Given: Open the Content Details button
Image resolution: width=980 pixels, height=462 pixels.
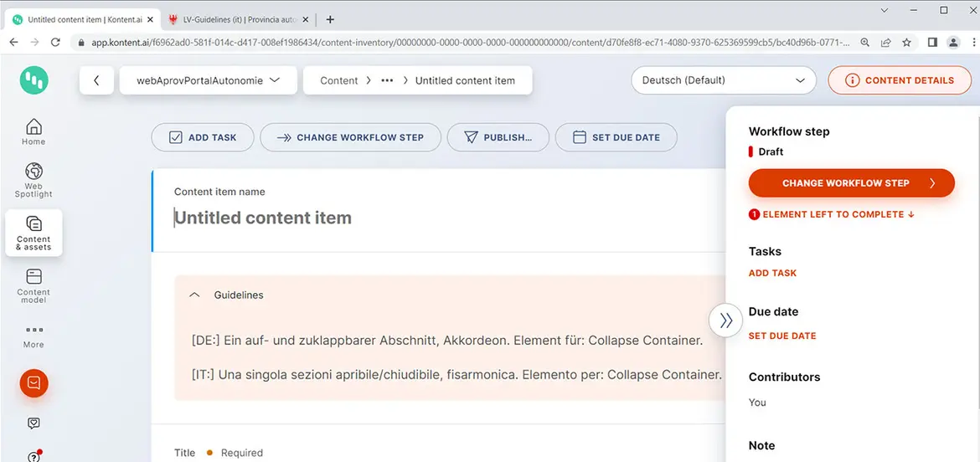Looking at the screenshot, I should click(x=900, y=80).
